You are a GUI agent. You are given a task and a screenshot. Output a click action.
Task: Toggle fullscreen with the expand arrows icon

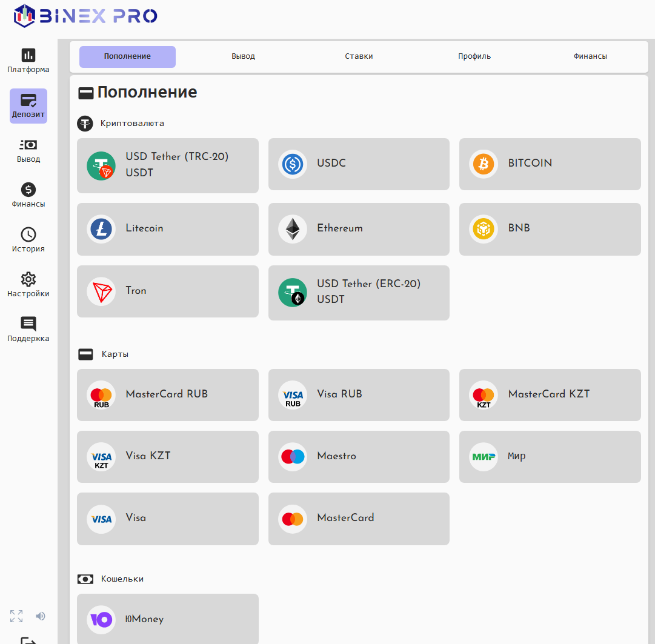coord(16,616)
